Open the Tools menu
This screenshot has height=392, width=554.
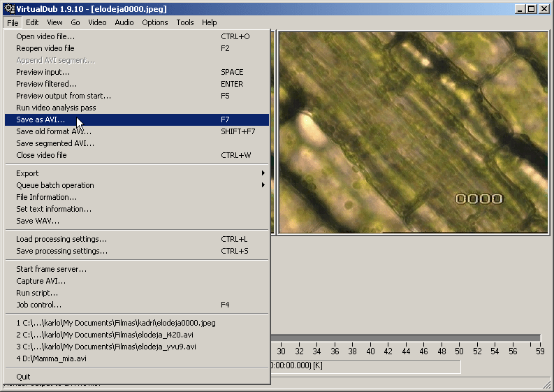(185, 22)
